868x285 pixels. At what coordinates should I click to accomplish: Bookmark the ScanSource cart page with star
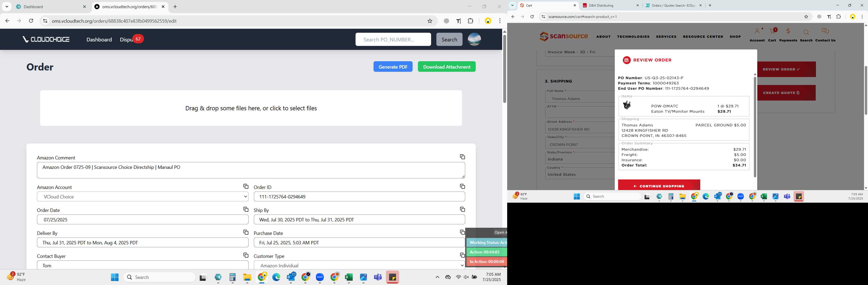[x=806, y=16]
